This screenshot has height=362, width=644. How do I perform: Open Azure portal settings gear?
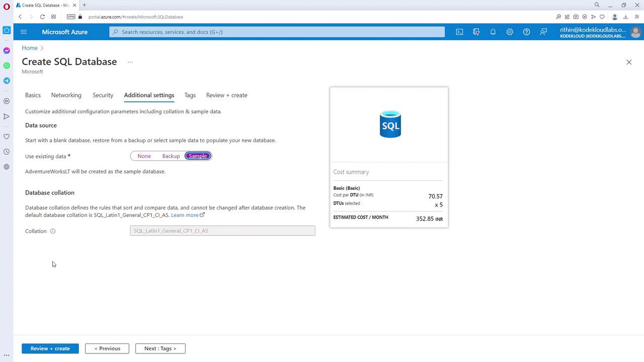click(x=510, y=32)
